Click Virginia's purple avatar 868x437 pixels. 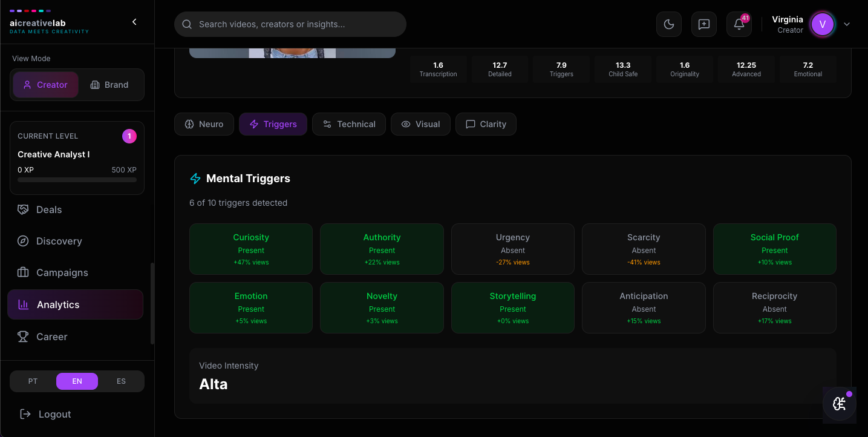click(x=823, y=24)
